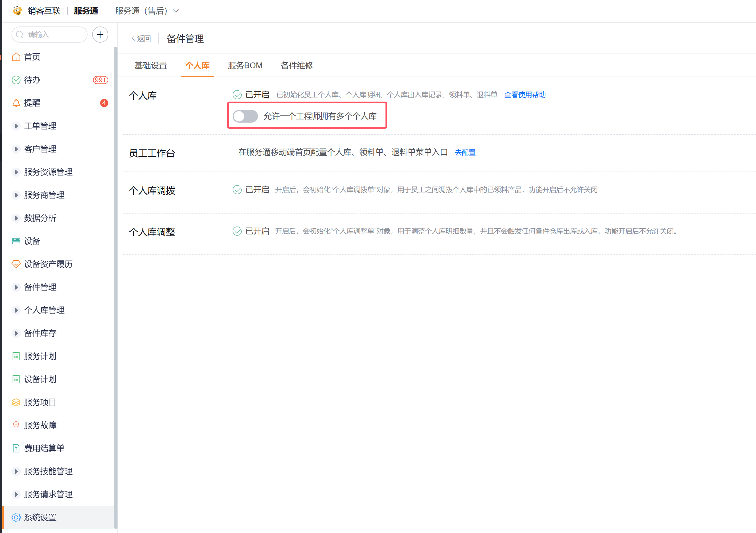The height and width of the screenshot is (533, 756).
Task: Open 服务项目 layers icon
Action: tap(16, 402)
